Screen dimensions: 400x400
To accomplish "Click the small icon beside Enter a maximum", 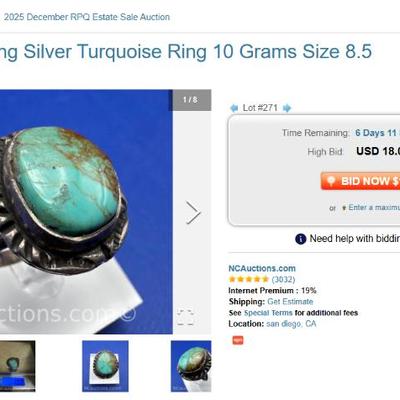I will (344, 208).
